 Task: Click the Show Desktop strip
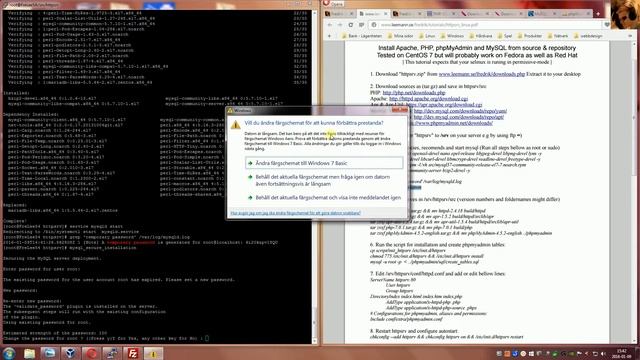point(637,353)
